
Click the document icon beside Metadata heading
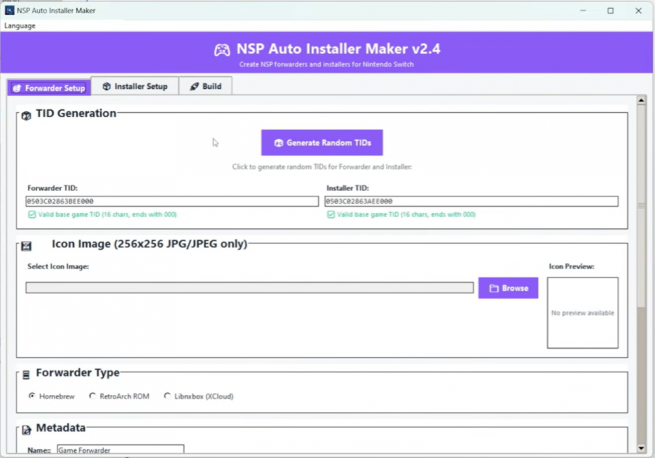pos(26,430)
